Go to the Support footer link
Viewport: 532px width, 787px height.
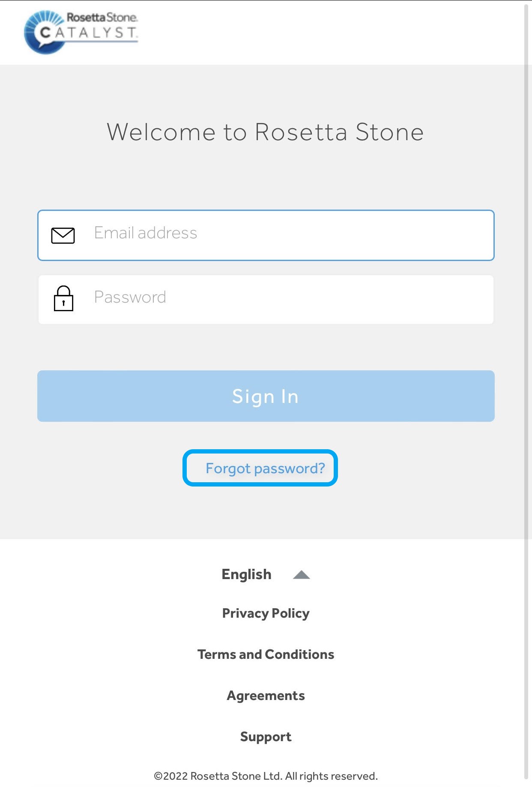click(x=266, y=737)
